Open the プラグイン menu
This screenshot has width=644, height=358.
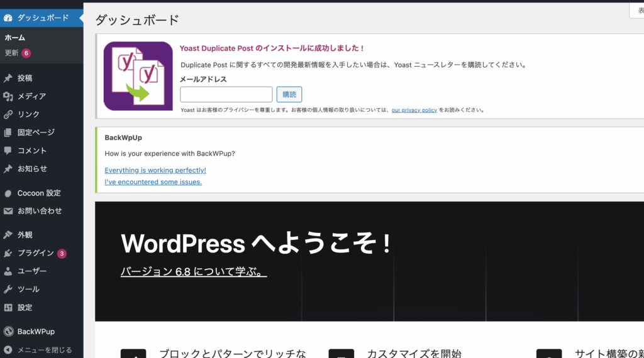pos(42,253)
